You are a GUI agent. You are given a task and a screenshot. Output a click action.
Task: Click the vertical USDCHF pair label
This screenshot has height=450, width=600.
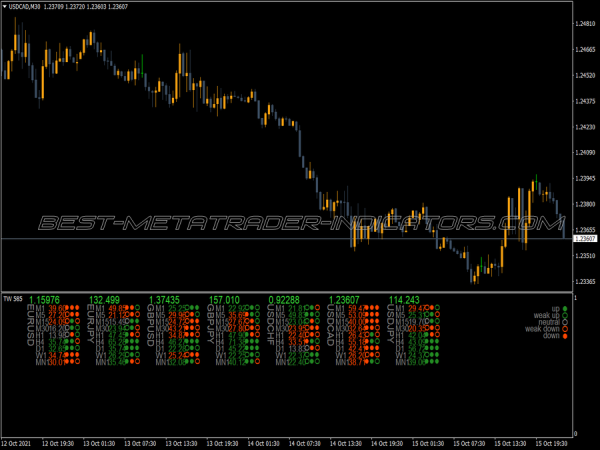[271, 325]
